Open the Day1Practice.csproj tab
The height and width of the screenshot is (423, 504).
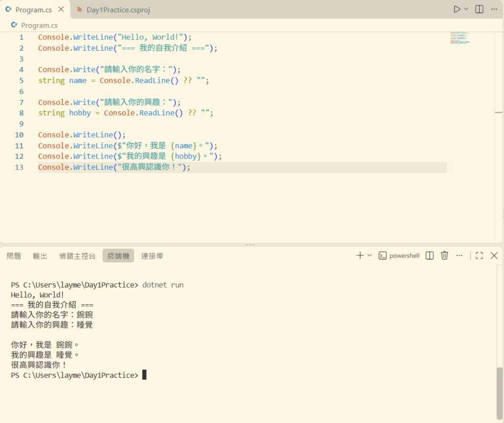point(114,10)
